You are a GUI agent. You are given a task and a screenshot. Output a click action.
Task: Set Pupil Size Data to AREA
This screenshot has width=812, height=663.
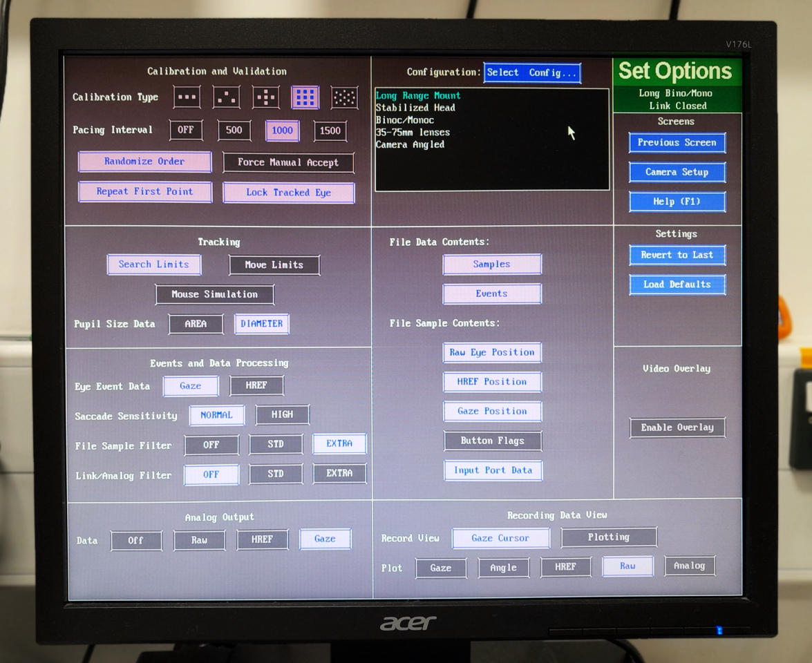[196, 324]
